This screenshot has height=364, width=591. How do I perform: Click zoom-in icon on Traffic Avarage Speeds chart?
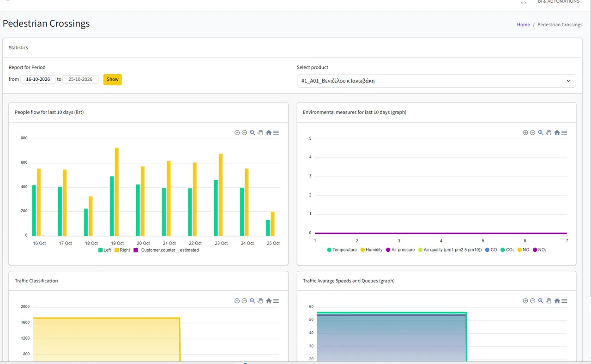[x=525, y=301]
